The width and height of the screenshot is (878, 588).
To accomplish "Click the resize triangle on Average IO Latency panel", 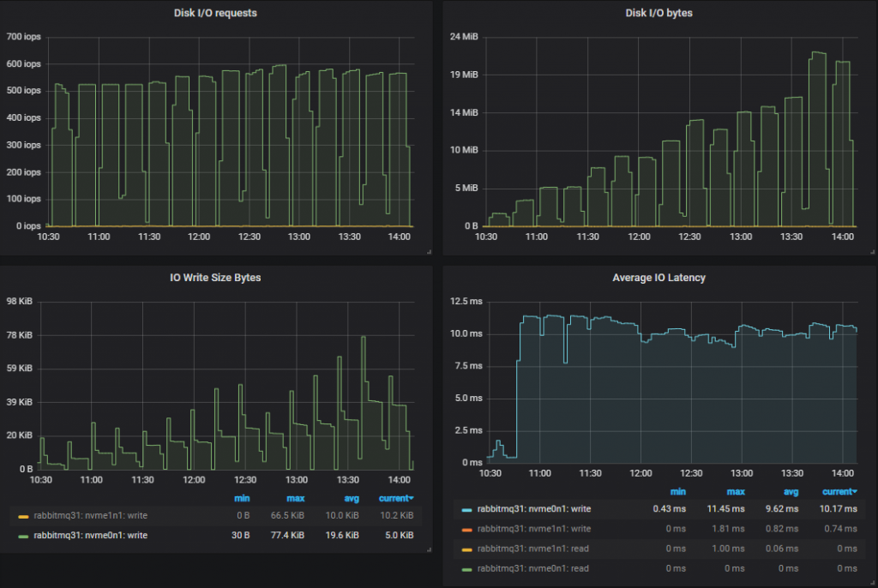I will [873, 582].
